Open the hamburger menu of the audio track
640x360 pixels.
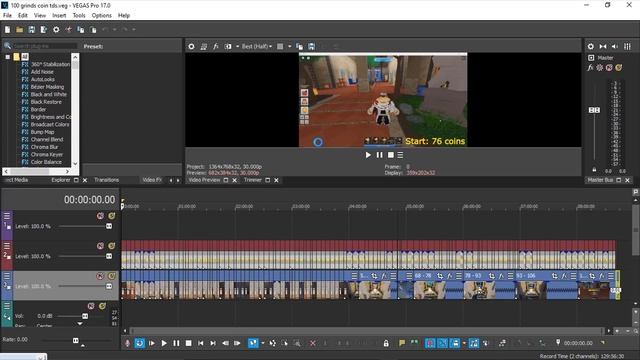(x=7, y=306)
